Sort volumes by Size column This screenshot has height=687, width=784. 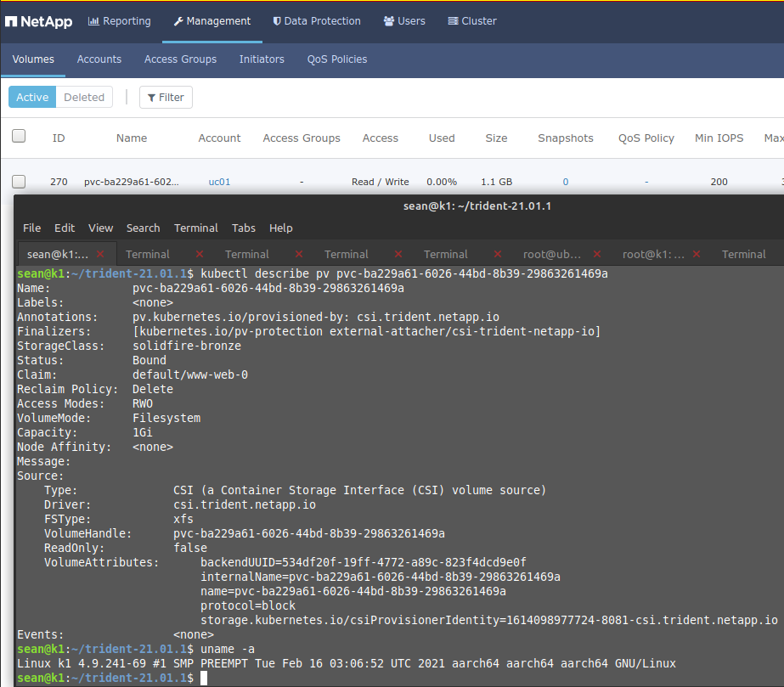(496, 138)
